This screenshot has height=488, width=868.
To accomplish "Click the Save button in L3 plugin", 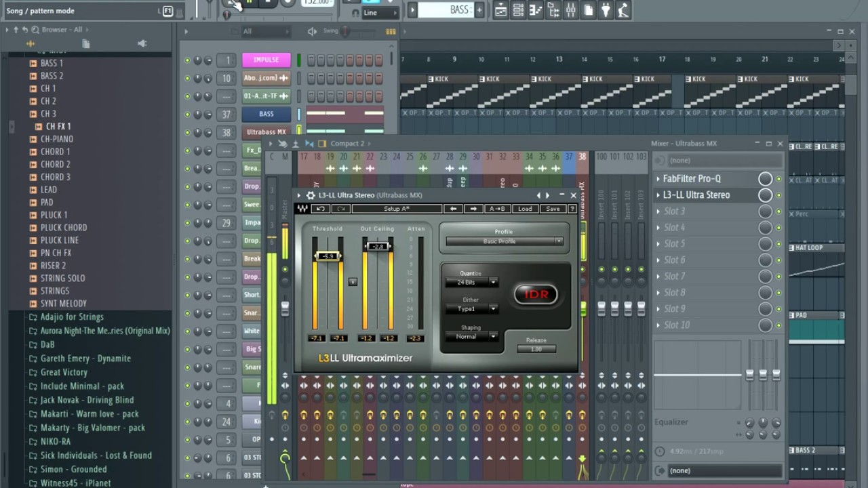I will pyautogui.click(x=553, y=209).
